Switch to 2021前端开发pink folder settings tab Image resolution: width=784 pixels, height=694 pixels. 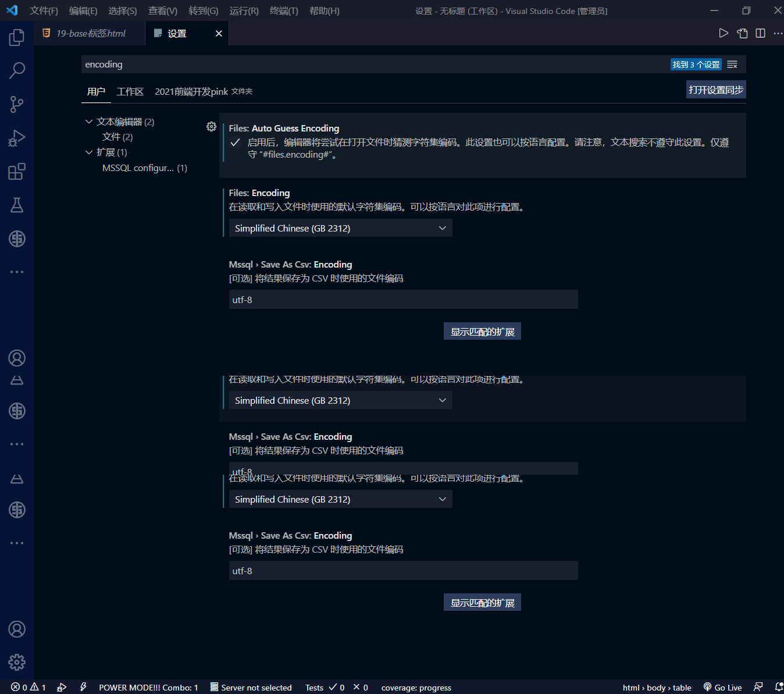click(x=204, y=91)
